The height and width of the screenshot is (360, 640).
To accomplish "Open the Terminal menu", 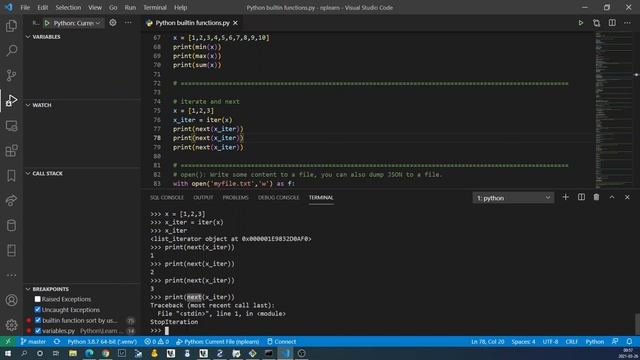I will (155, 7).
